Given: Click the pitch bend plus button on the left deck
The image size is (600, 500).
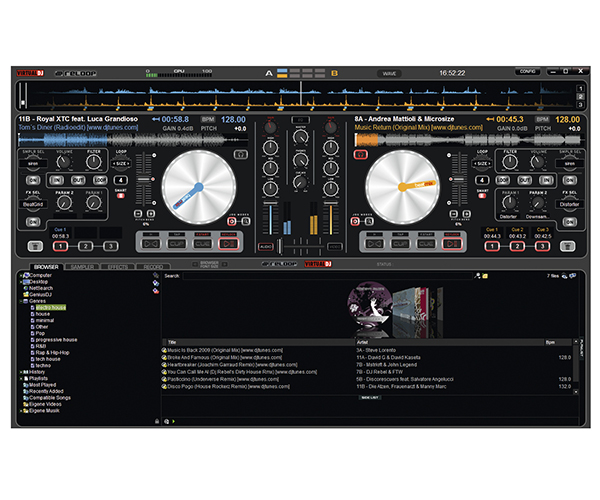Looking at the screenshot, I should [x=151, y=214].
